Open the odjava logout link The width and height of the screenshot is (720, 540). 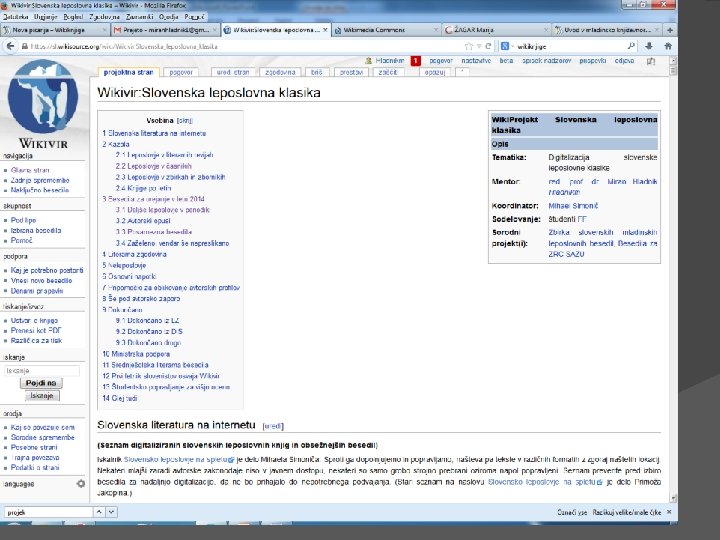click(x=624, y=61)
